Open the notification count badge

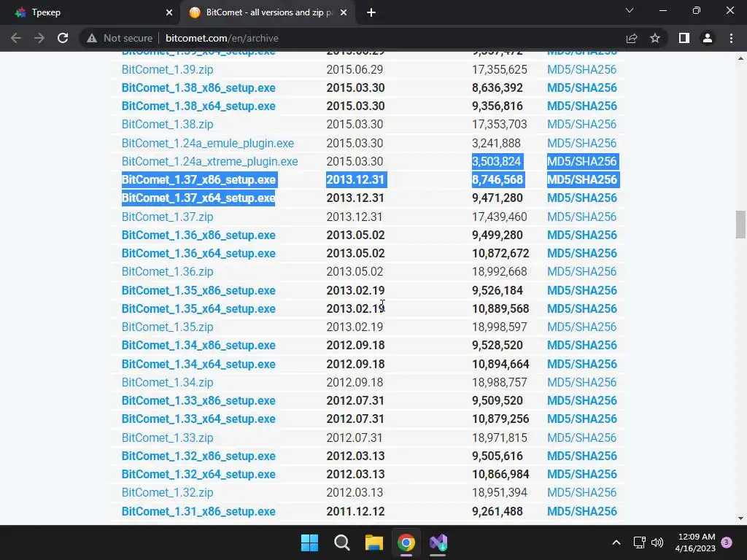point(727,542)
